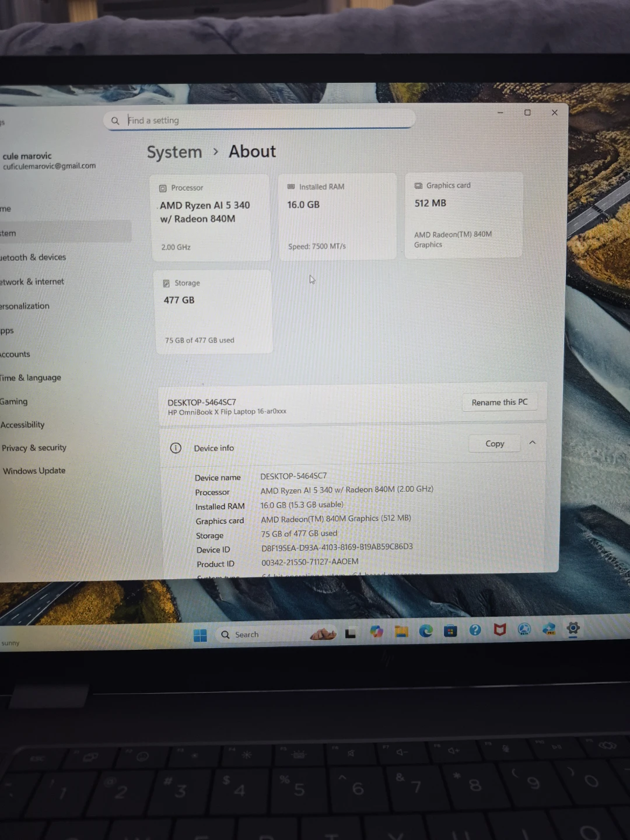Click the Storage card icon
Image resolution: width=630 pixels, height=840 pixels.
166,283
